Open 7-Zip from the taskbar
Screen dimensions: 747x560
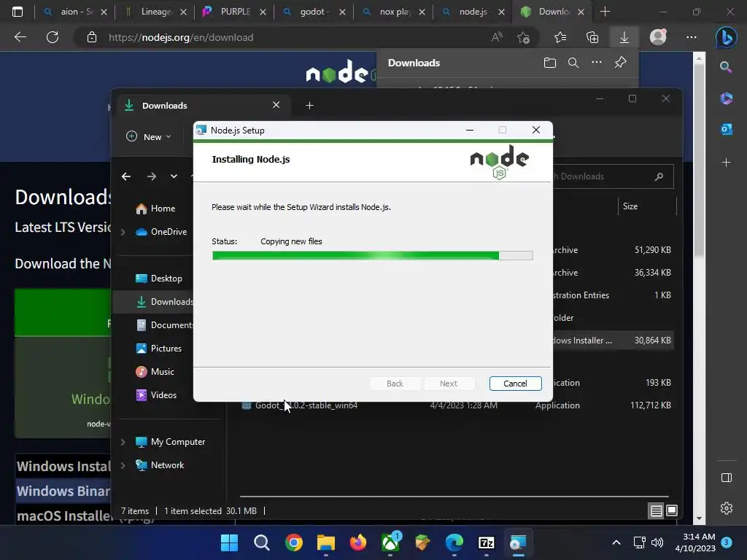tap(486, 542)
